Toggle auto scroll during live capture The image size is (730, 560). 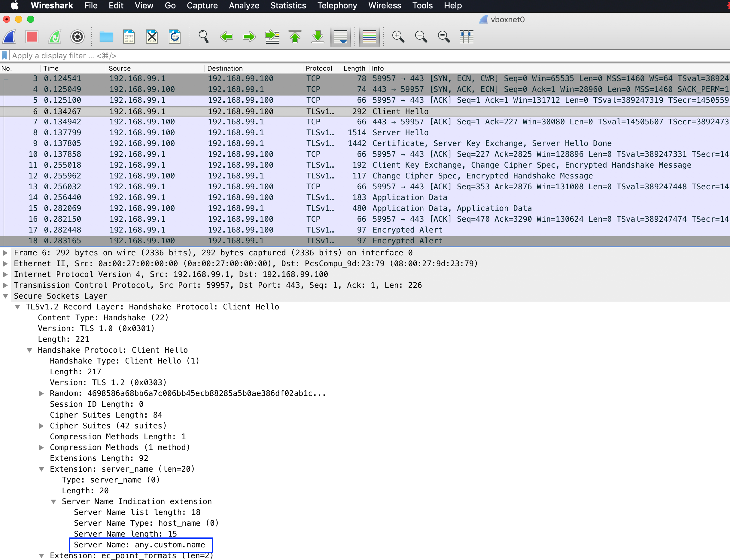click(341, 36)
